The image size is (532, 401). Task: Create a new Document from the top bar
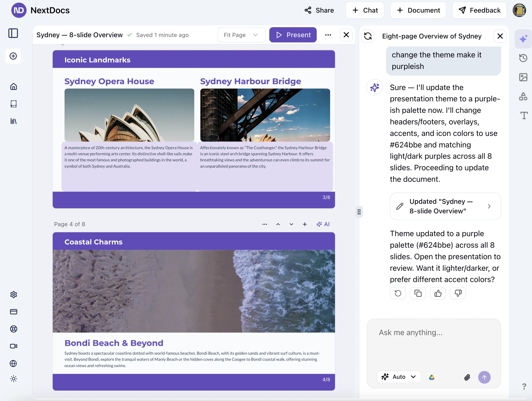pyautogui.click(x=418, y=10)
